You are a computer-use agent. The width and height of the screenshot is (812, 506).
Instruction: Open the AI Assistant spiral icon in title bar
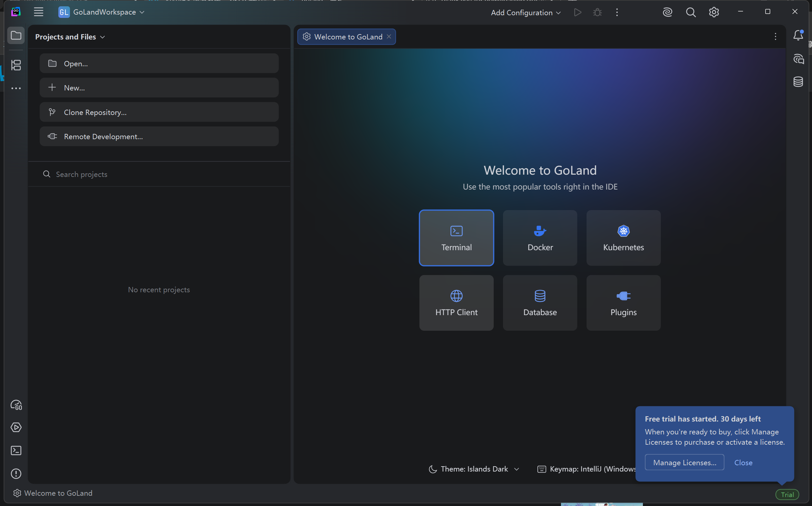pos(667,12)
